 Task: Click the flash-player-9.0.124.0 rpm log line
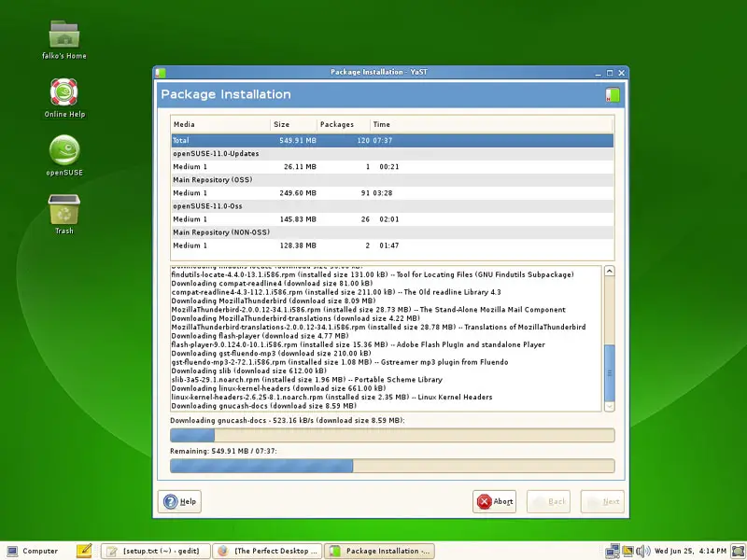point(359,344)
